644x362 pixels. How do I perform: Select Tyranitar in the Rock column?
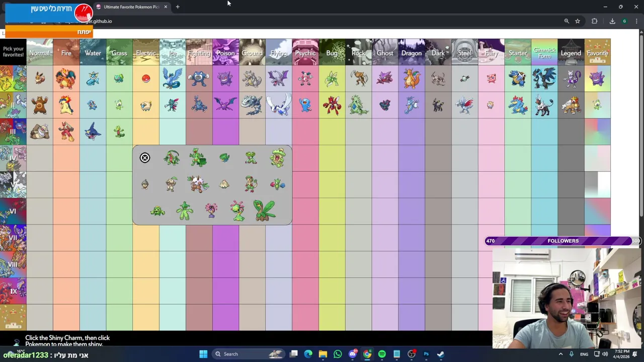tap(358, 105)
